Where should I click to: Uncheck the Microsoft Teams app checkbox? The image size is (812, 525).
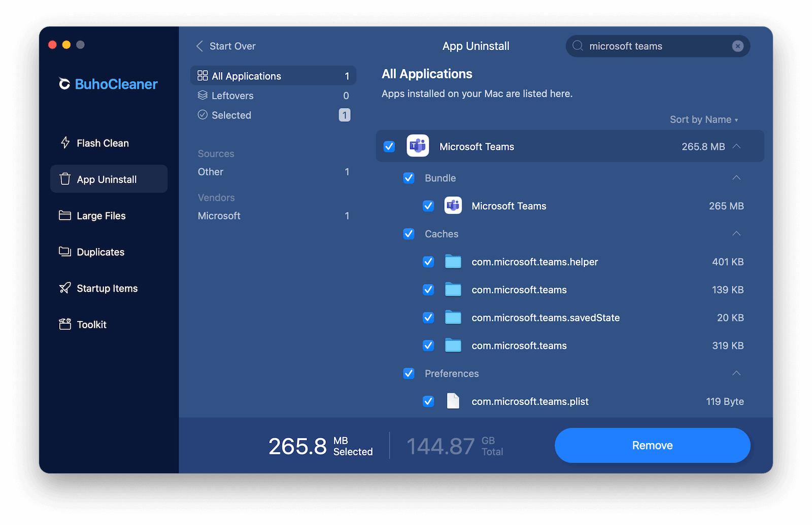pos(389,146)
